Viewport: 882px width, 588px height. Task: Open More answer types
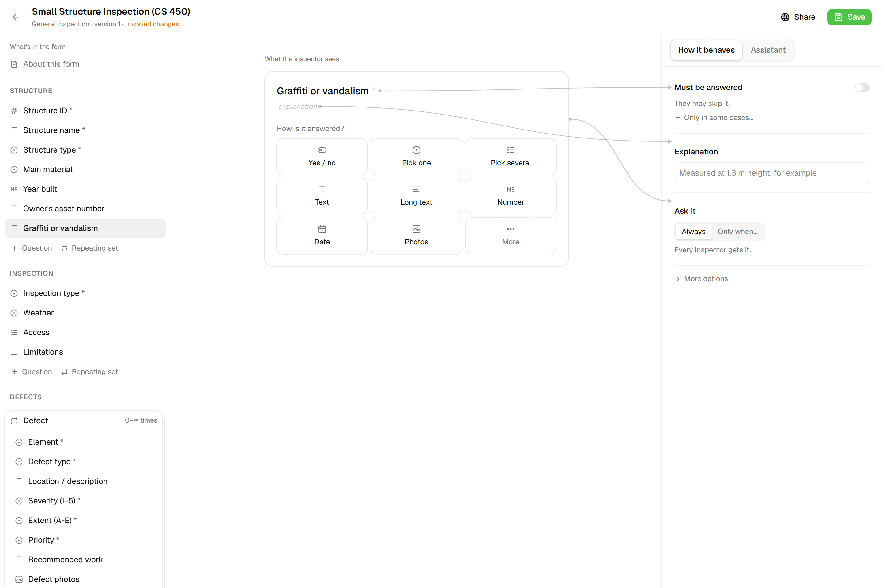pyautogui.click(x=511, y=236)
